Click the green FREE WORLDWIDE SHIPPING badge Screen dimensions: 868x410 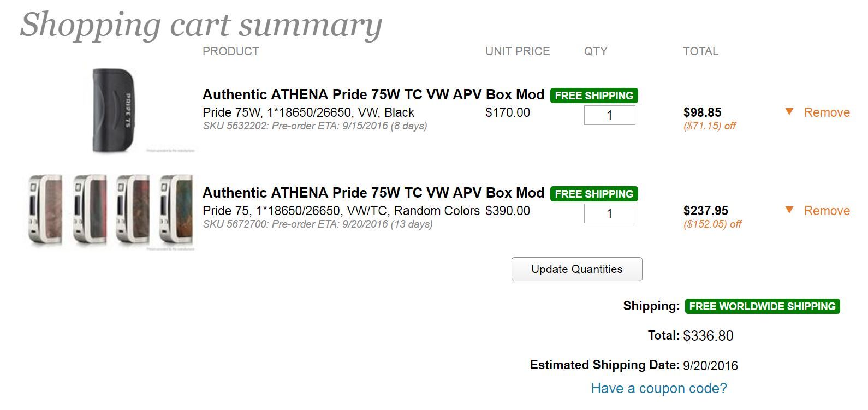point(762,306)
